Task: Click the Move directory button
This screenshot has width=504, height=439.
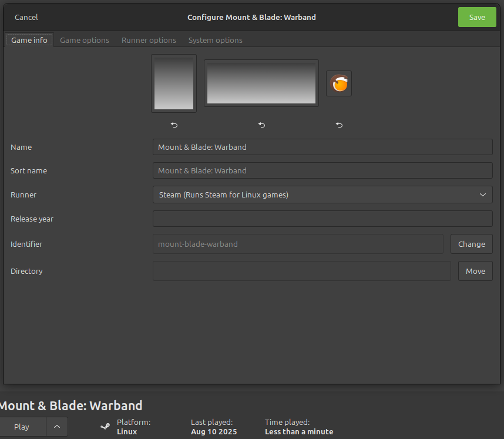Action: (x=475, y=271)
